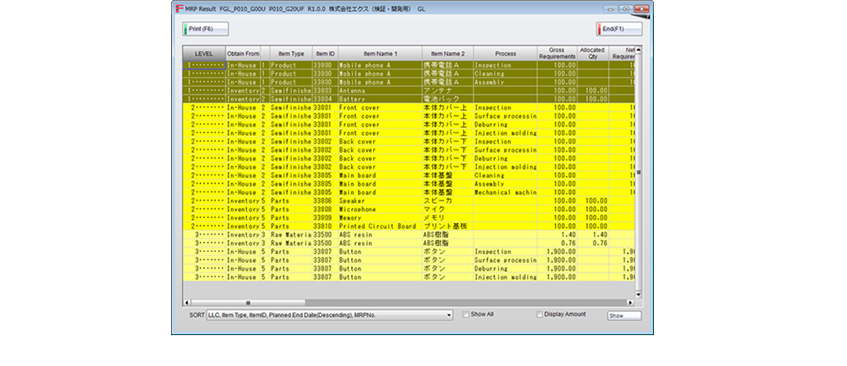
Task: Select the Item Name 1 column header
Action: click(x=380, y=53)
